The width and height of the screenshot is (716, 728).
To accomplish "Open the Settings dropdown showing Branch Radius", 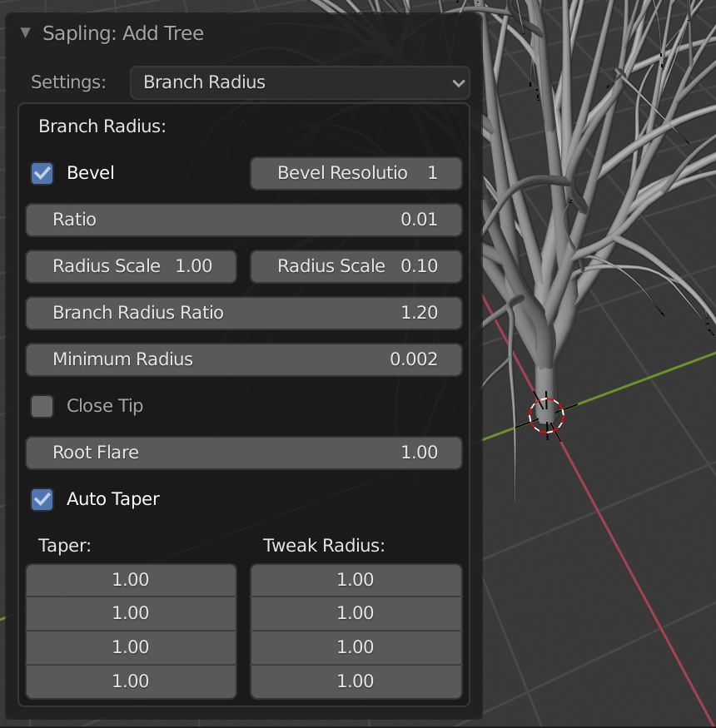I will 300,82.
